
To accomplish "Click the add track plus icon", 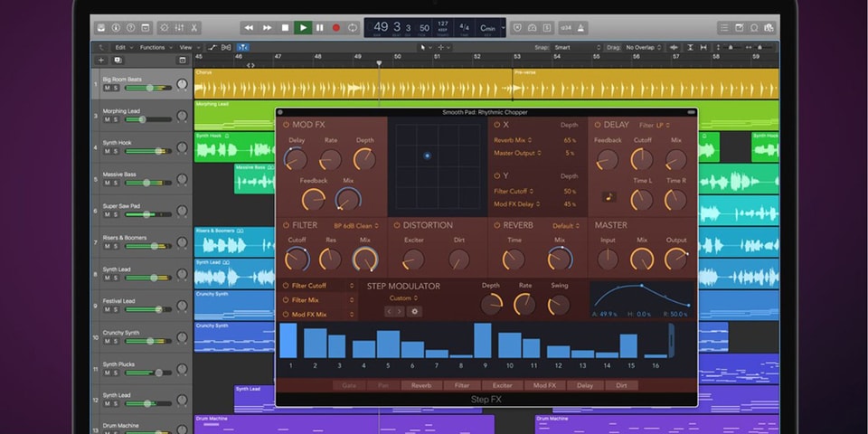I will pos(101,61).
